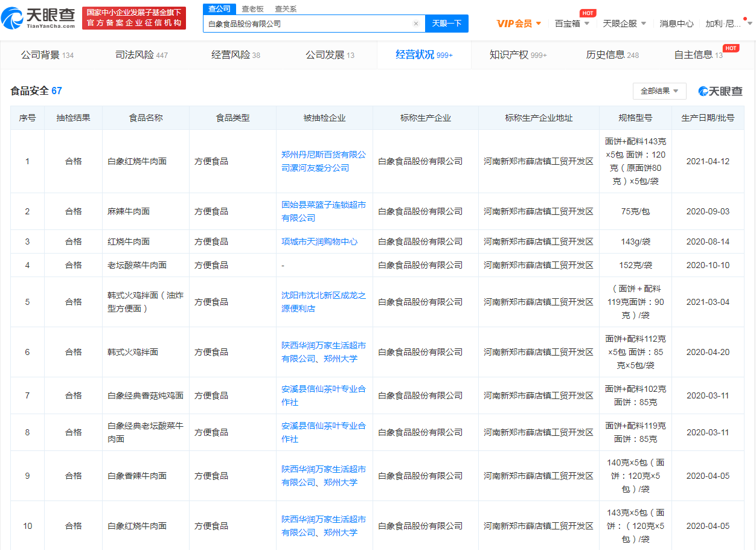The height and width of the screenshot is (550, 756).
Task: Click the 天眼一下 search button
Action: click(x=447, y=24)
